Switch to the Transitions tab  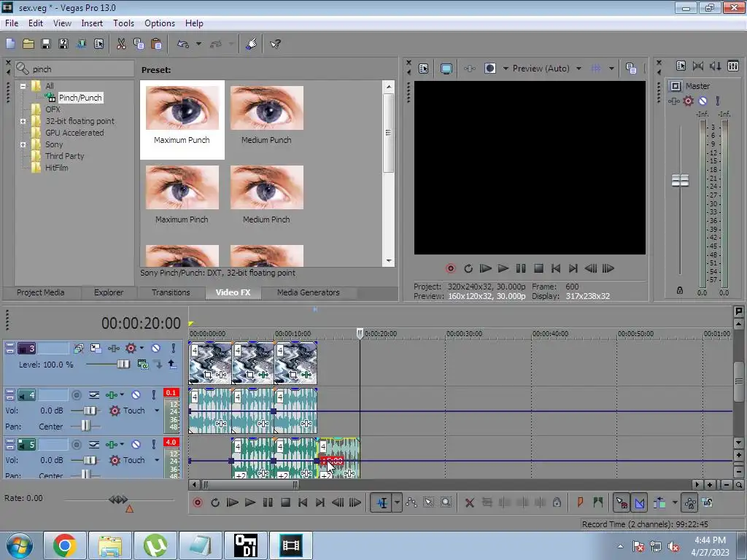click(171, 292)
